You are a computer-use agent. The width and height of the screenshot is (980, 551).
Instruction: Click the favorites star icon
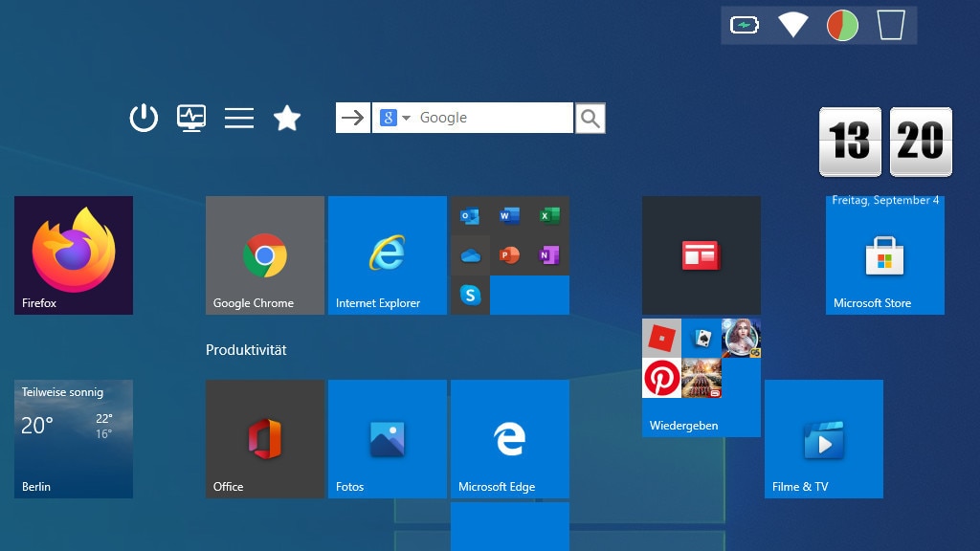287,118
